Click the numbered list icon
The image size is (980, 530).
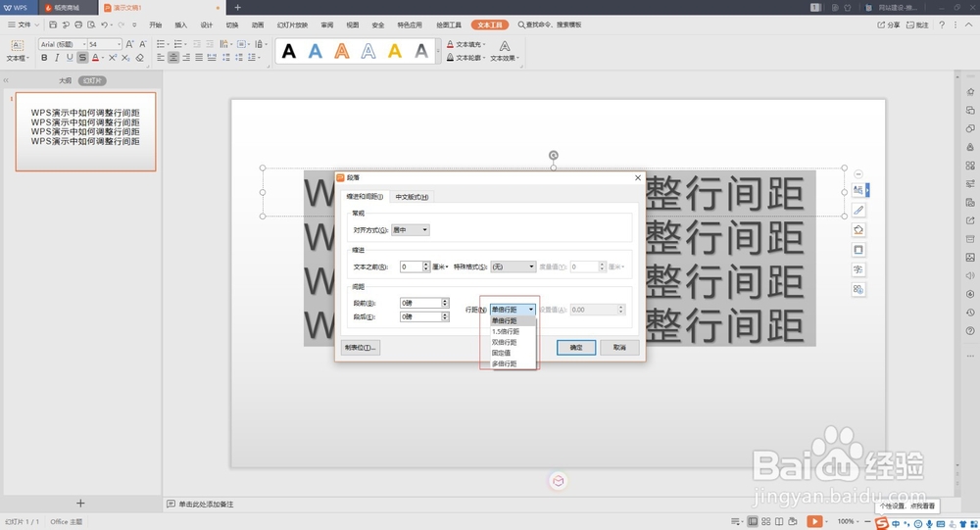coord(178,44)
